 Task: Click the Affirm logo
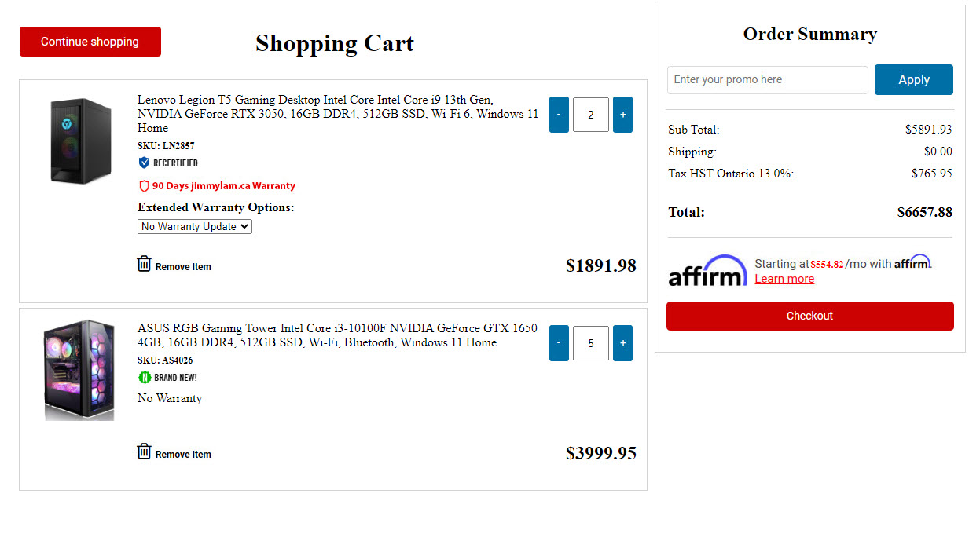707,271
